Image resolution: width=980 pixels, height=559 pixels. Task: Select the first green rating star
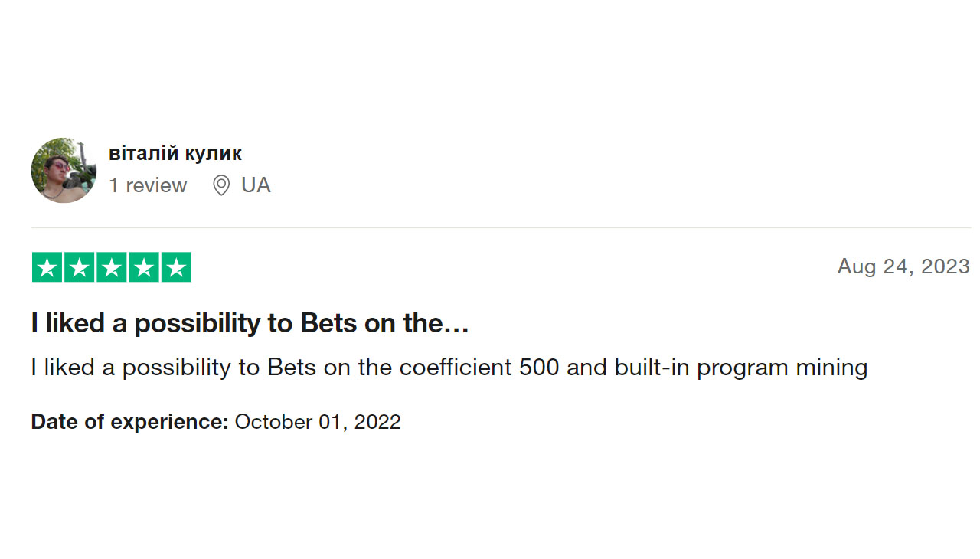click(47, 267)
